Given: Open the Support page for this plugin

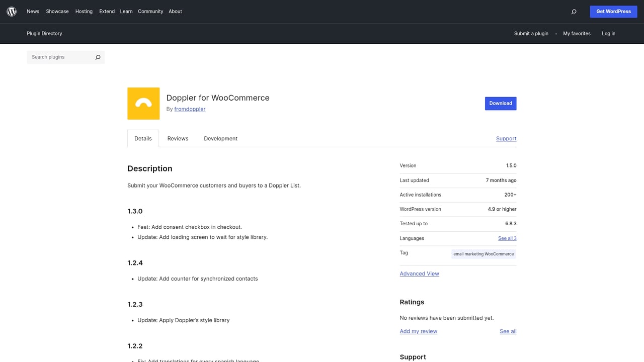Looking at the screenshot, I should (x=506, y=138).
